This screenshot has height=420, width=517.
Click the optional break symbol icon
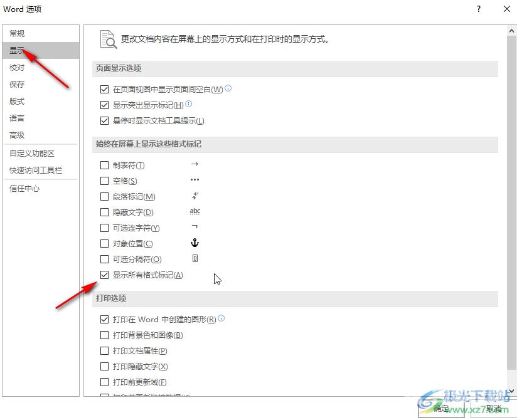point(195,258)
